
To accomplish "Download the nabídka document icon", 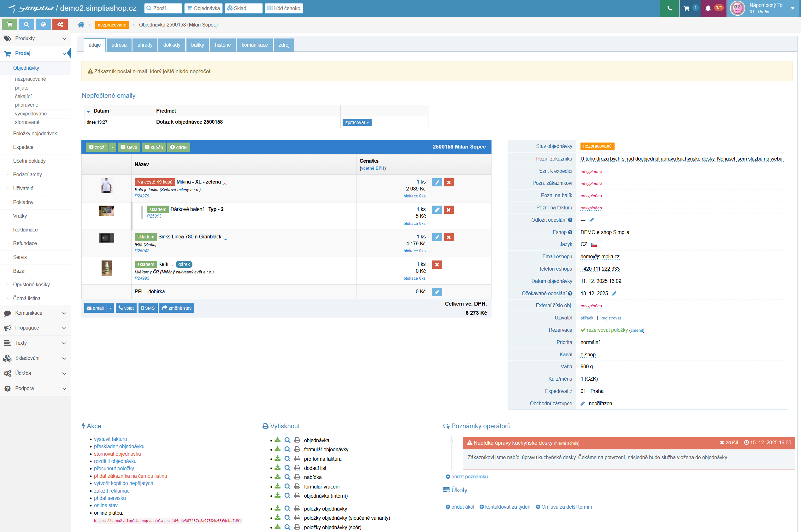I will point(278,477).
